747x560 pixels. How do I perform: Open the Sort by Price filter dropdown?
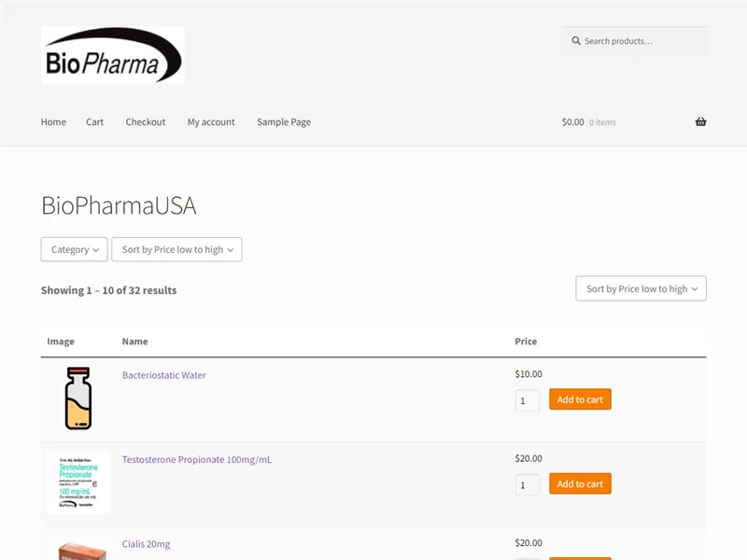pos(176,249)
